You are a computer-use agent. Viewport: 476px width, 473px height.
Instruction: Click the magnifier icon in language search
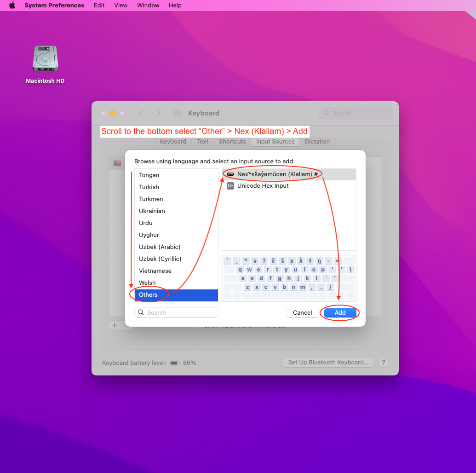pos(141,312)
